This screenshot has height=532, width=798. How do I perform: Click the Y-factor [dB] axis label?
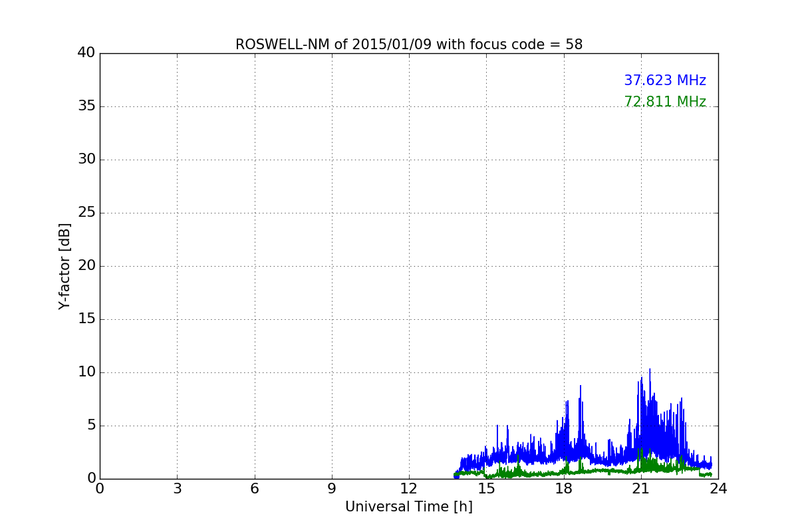[65, 266]
